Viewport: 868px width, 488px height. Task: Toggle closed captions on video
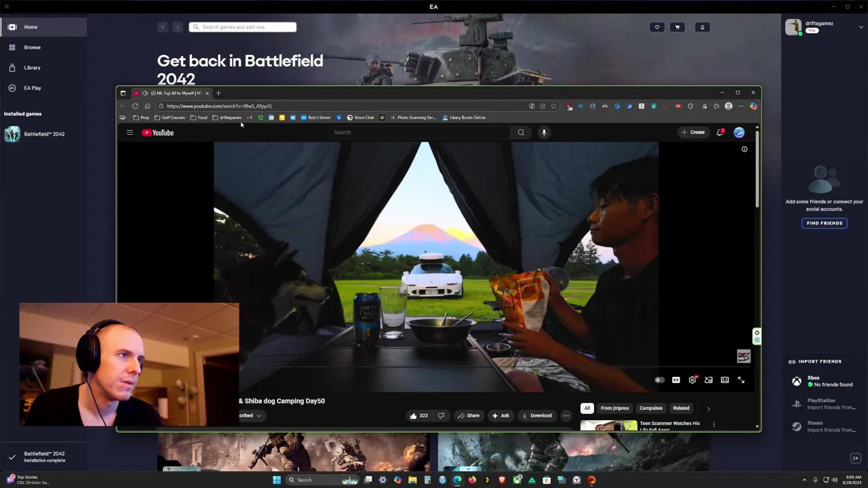click(x=676, y=380)
